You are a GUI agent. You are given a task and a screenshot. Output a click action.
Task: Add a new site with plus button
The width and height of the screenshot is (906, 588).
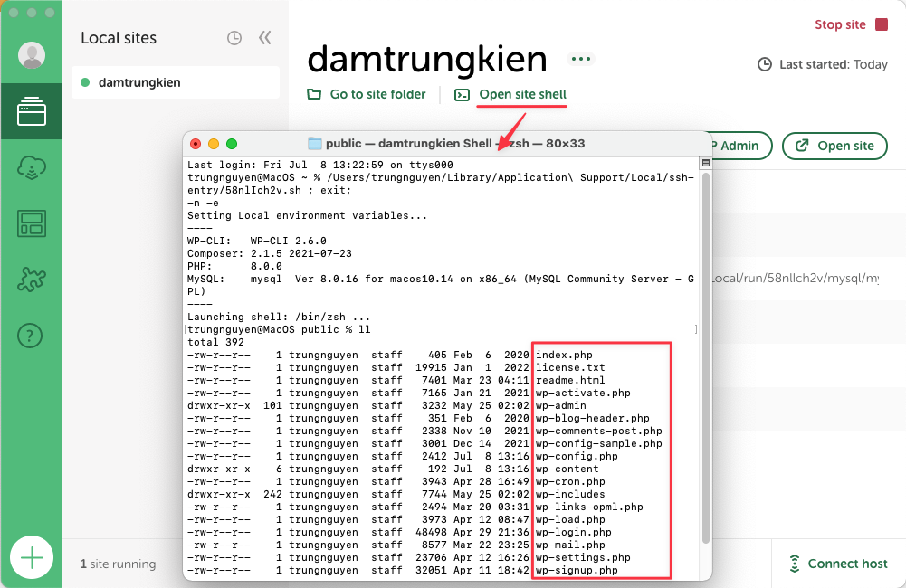click(32, 557)
